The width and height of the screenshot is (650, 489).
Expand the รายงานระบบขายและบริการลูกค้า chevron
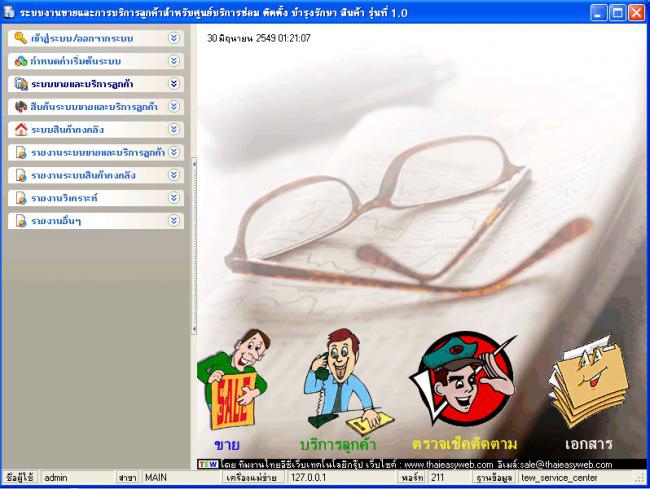174,152
